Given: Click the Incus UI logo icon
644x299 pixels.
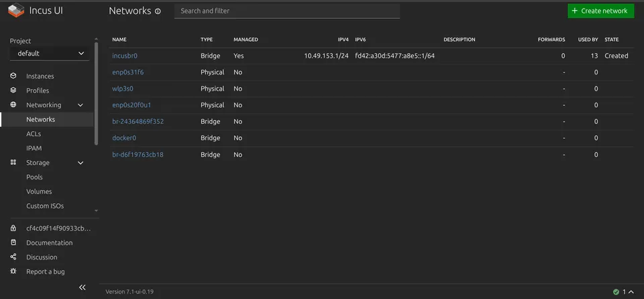Looking at the screenshot, I should click(16, 10).
